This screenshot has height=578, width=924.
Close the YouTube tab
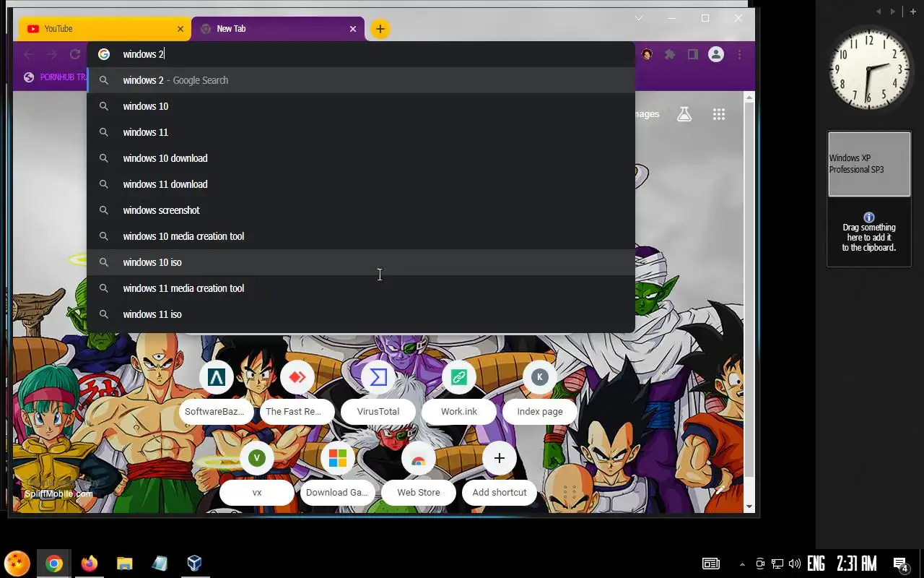tap(180, 29)
